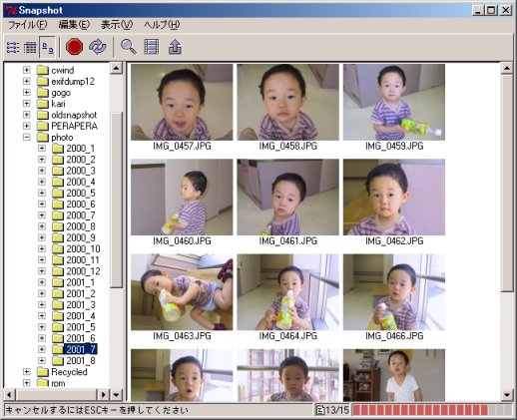Screen dimensions: 517x420
Task: Click thumbnail pane scroll up arrow
Action: [507, 68]
